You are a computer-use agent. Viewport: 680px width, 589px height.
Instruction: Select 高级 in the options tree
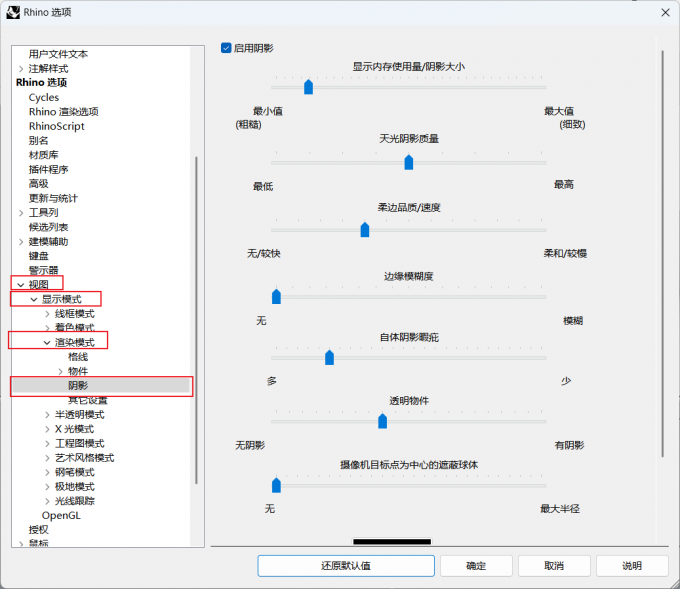tap(39, 184)
